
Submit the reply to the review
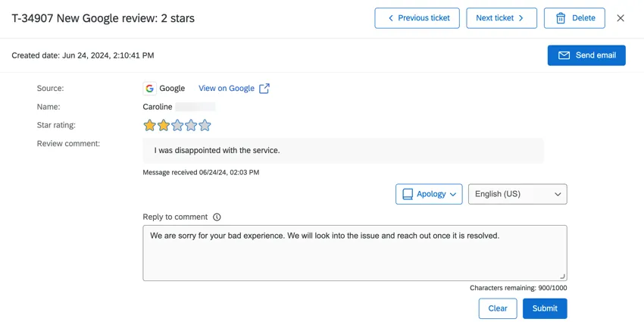pyautogui.click(x=545, y=308)
